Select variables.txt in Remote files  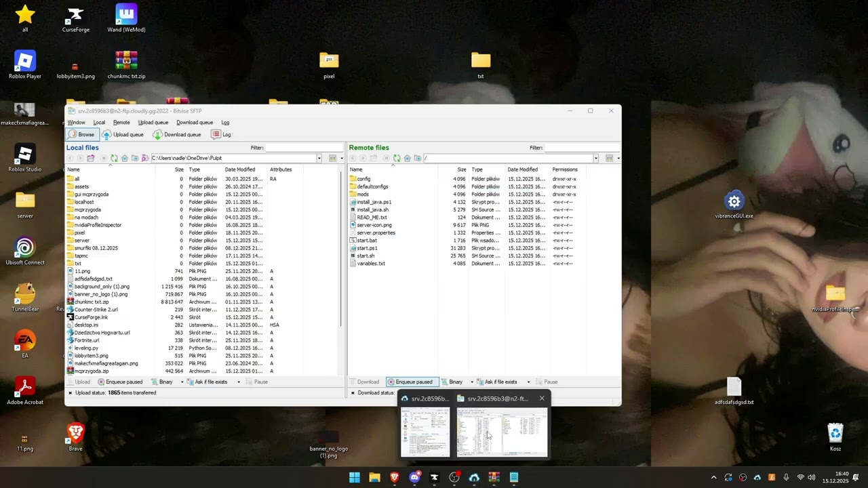tap(370, 264)
